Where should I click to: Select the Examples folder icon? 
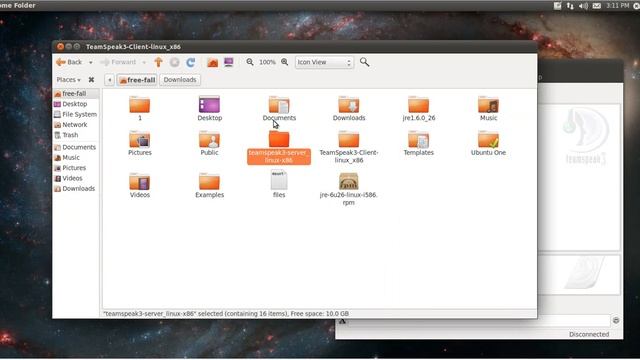click(209, 182)
